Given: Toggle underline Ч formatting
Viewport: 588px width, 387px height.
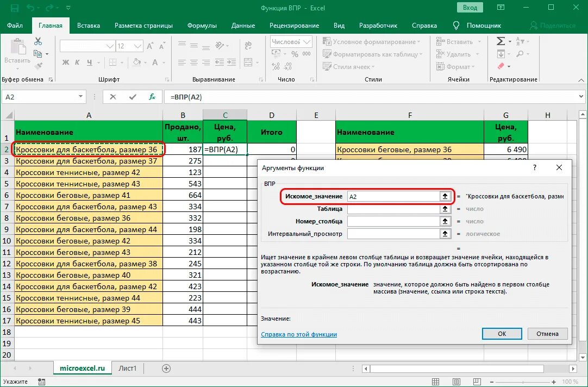Looking at the screenshot, I should [89, 63].
